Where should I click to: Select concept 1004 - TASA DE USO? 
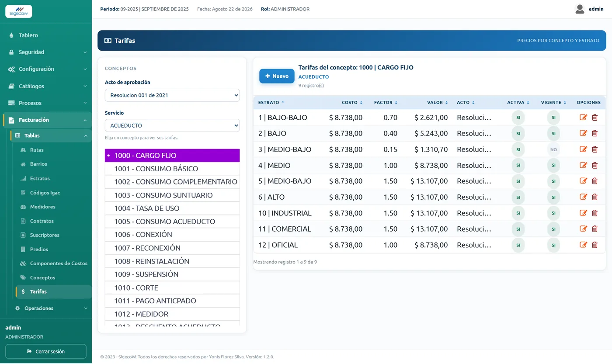tap(172, 208)
